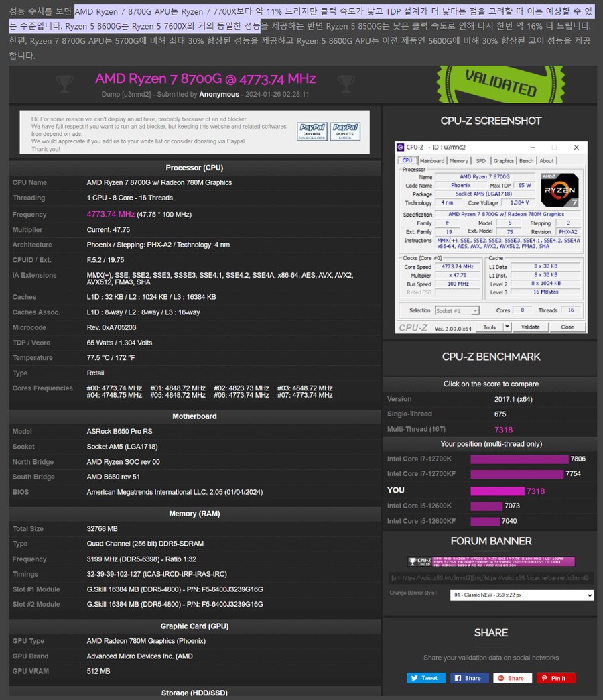Click the Intel Core i5-12600K comparison bar
The height and width of the screenshot is (700, 603).
[486, 506]
